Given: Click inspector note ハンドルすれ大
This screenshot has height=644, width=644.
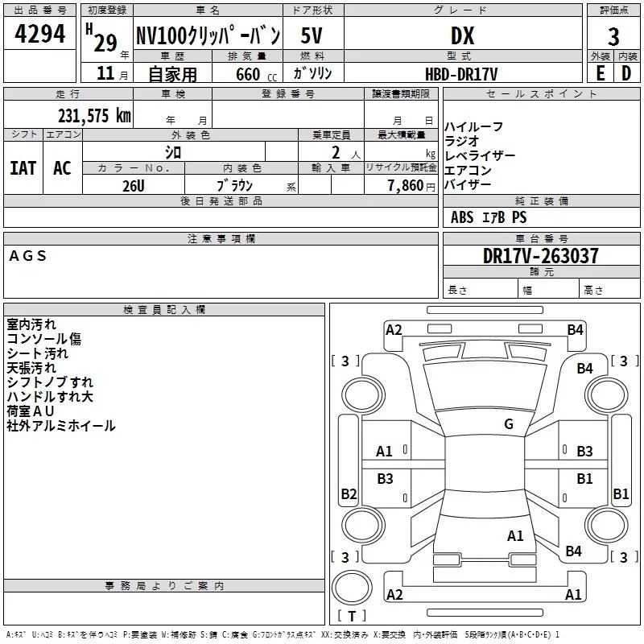Looking at the screenshot, I should pos(50,396).
